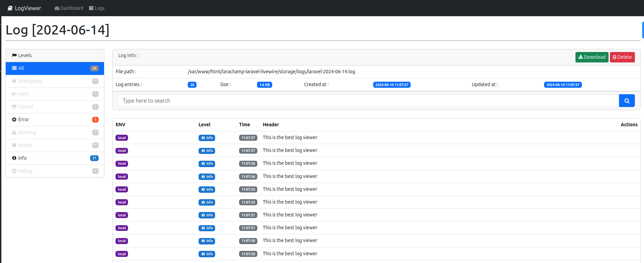Show only Info log entries

click(55, 158)
